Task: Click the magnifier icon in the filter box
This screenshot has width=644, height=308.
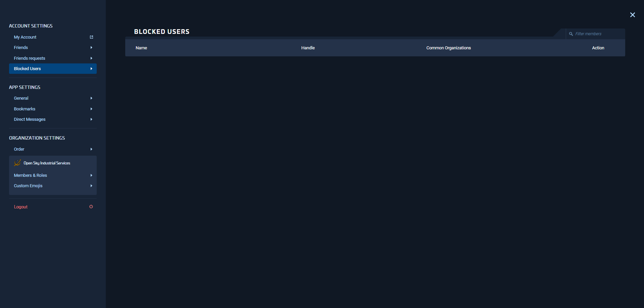Action: pyautogui.click(x=571, y=34)
